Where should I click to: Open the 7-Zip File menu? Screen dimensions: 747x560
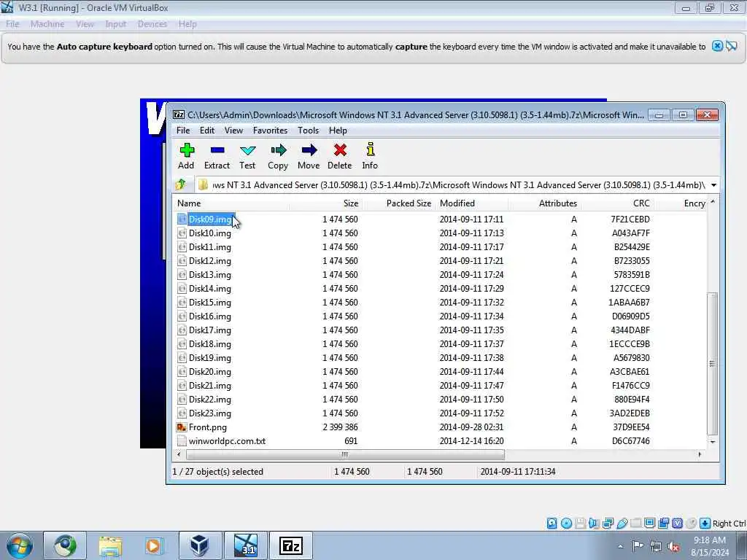coord(183,130)
